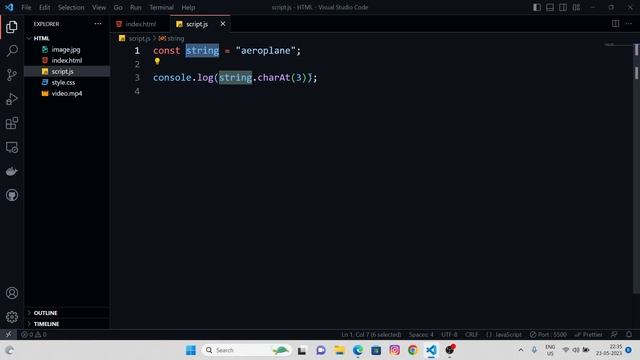Open the GitHub view in activity bar
This screenshot has height=360, width=640.
(12, 195)
